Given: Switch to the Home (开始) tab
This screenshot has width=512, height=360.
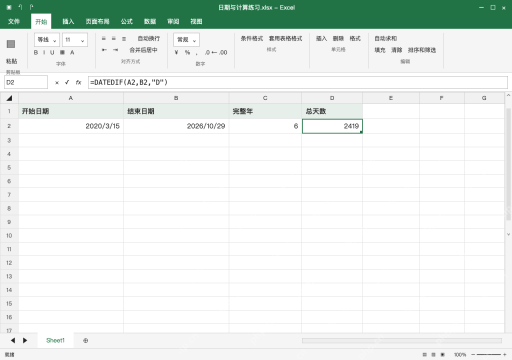Looking at the screenshot, I should [41, 21].
